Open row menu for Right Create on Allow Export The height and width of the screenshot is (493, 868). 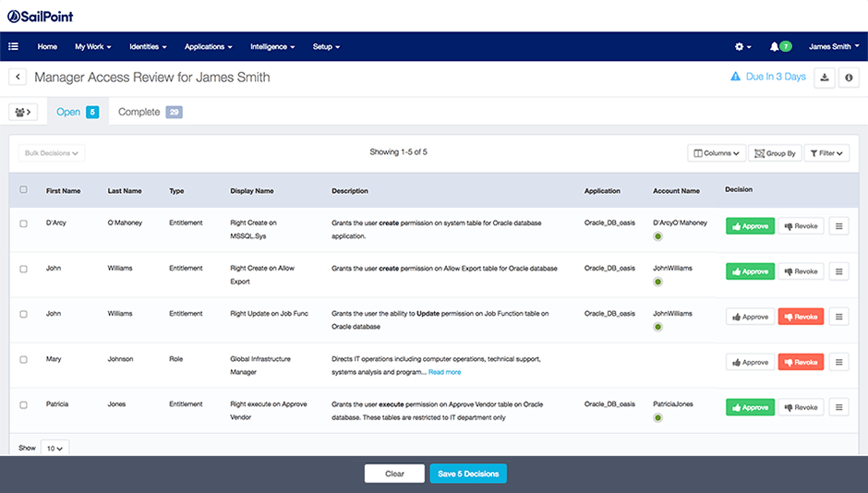[x=838, y=271]
